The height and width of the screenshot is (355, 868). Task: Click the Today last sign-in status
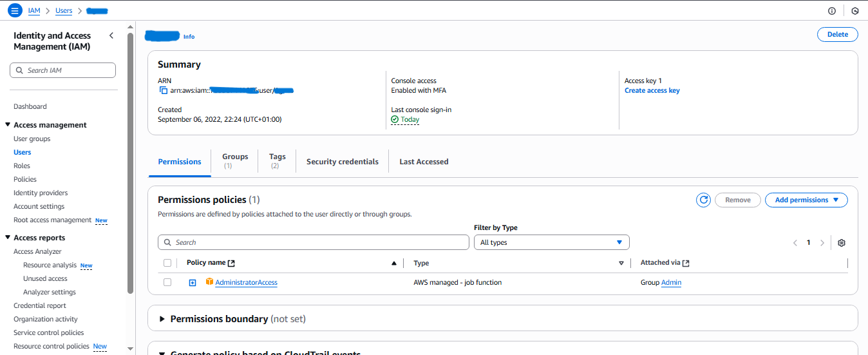click(x=405, y=119)
